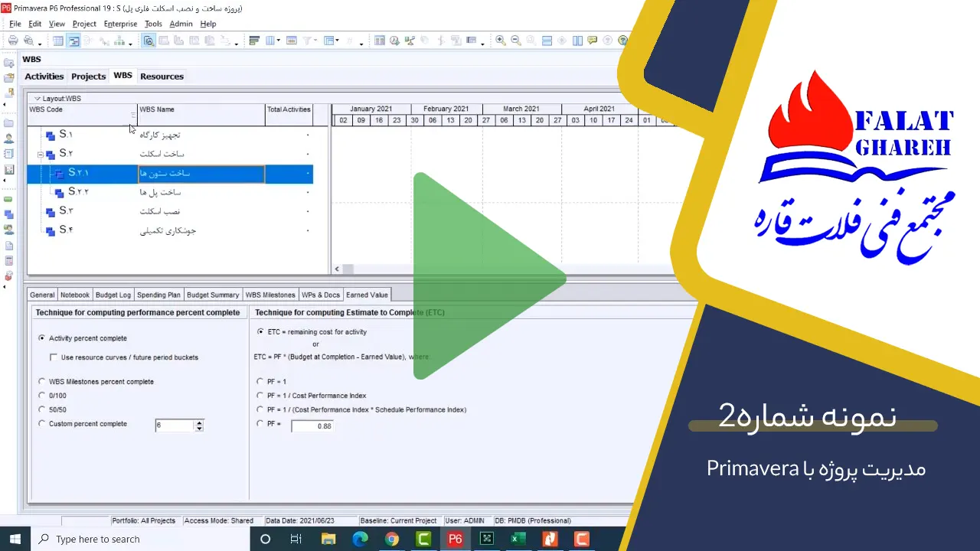
Task: Click the custom percent complete field
Action: 175,425
